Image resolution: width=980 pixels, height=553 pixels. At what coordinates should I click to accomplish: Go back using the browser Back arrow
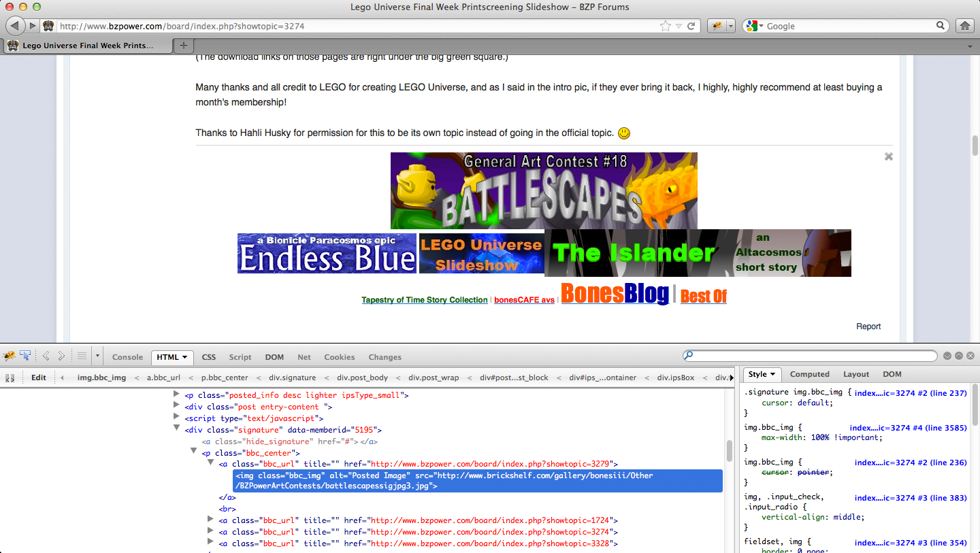coord(16,26)
